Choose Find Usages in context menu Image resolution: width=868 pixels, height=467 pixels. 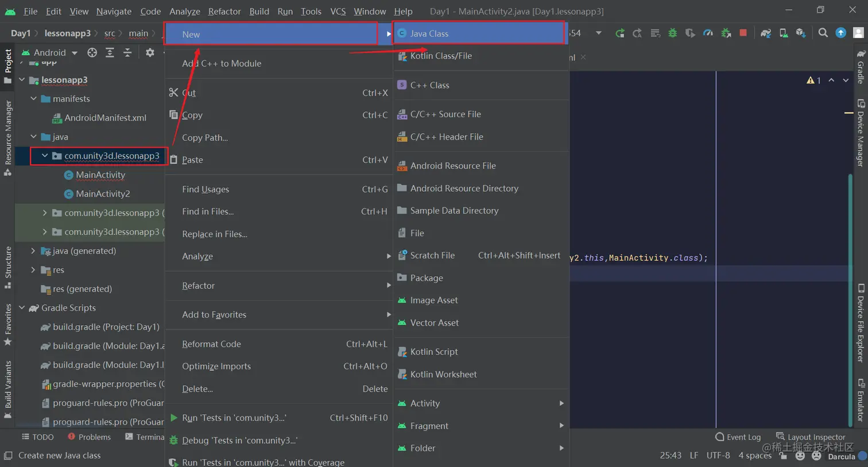click(279, 189)
